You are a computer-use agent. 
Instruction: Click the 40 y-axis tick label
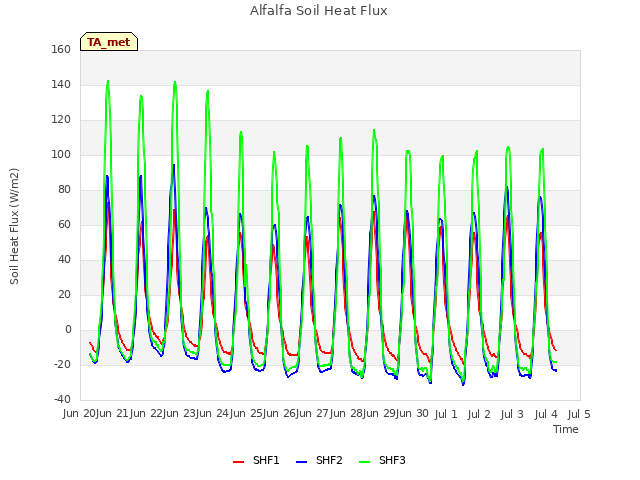click(64, 260)
